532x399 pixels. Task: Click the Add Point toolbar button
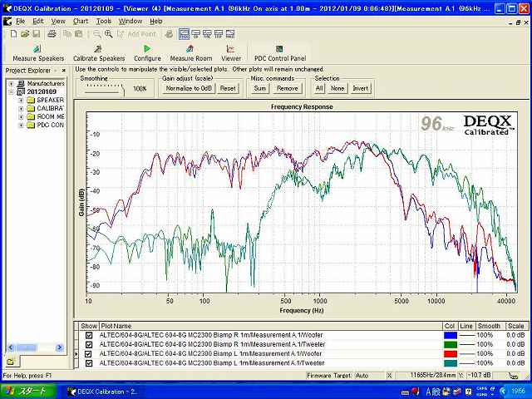point(136,33)
